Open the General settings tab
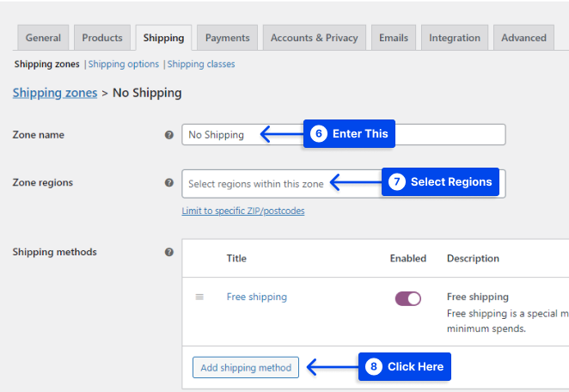The image size is (569, 392). click(x=43, y=38)
